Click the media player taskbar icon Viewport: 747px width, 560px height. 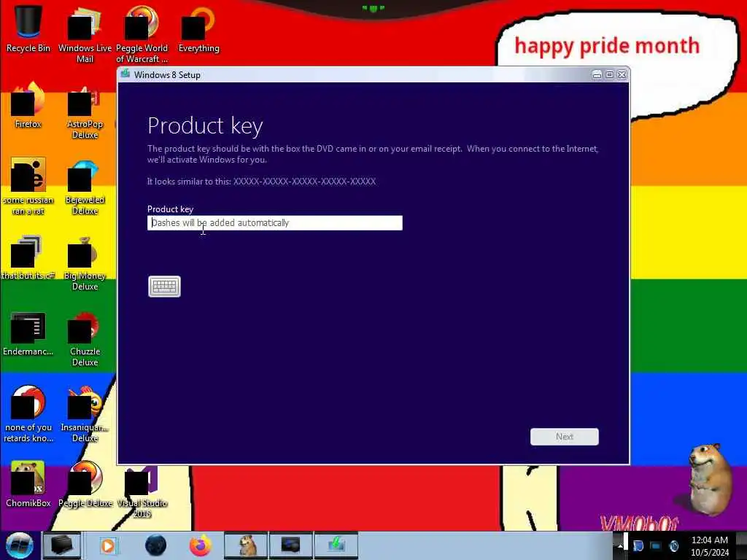click(x=108, y=545)
